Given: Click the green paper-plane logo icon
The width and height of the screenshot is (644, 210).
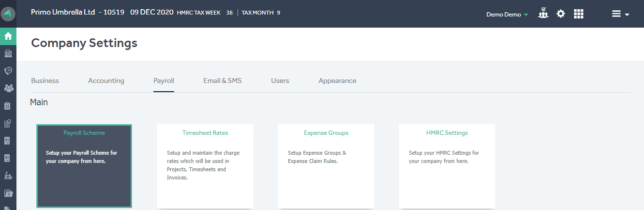Looking at the screenshot, I should pos(8,14).
